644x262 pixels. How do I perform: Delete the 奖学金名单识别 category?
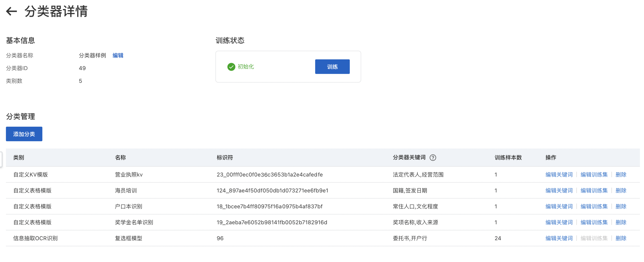(x=621, y=222)
